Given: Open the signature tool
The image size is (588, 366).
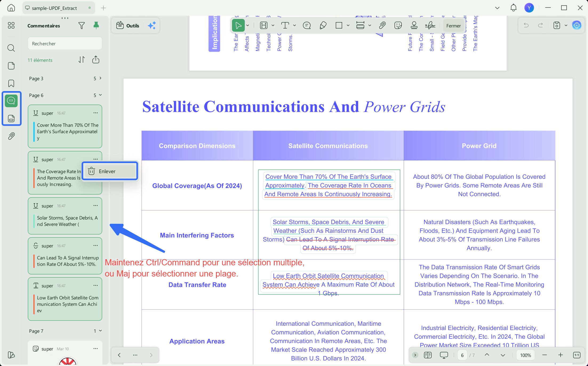Looking at the screenshot, I should (430, 26).
